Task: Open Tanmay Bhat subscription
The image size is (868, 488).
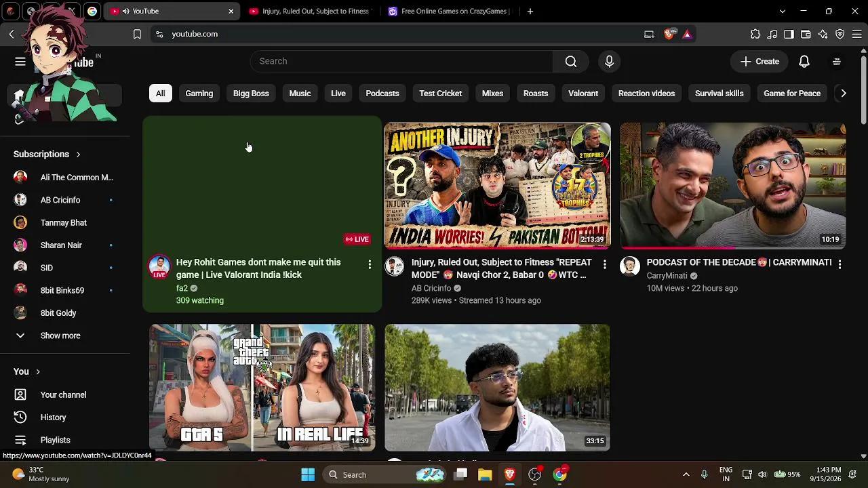Action: pos(65,222)
